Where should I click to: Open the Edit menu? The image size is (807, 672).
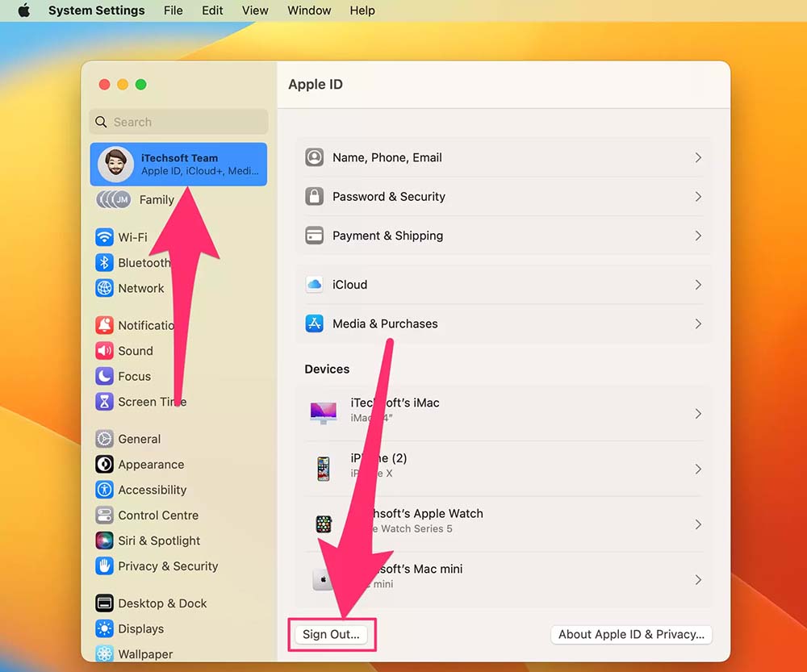[212, 10]
